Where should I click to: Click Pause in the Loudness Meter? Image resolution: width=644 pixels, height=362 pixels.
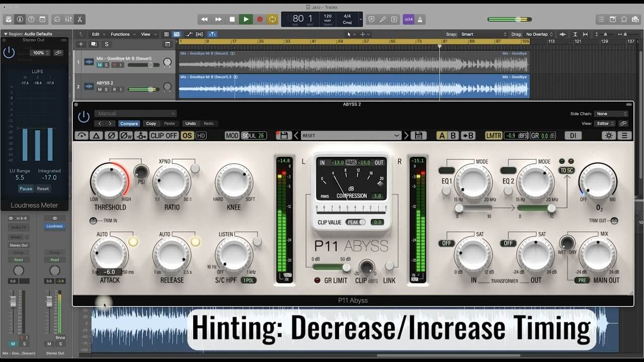(x=26, y=189)
